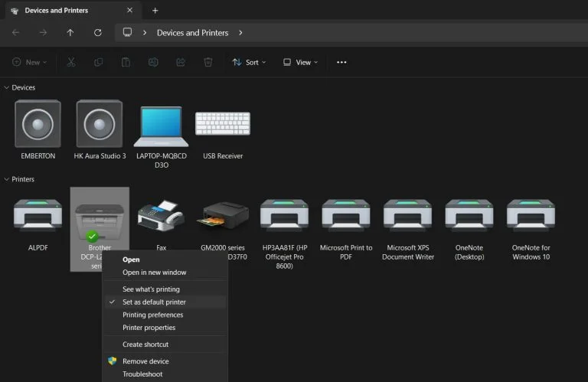Choose Open from context menu
Image resolution: width=588 pixels, height=382 pixels.
tap(165, 260)
